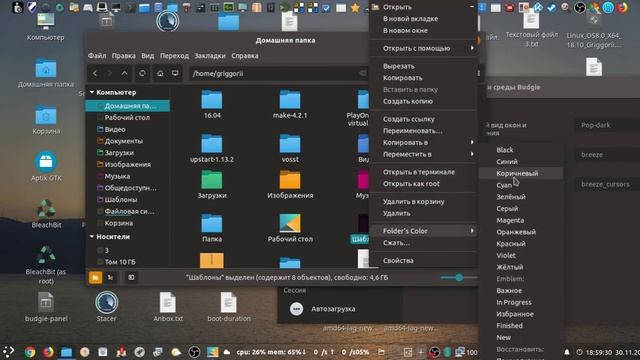Open the Вид menu

click(x=148, y=56)
